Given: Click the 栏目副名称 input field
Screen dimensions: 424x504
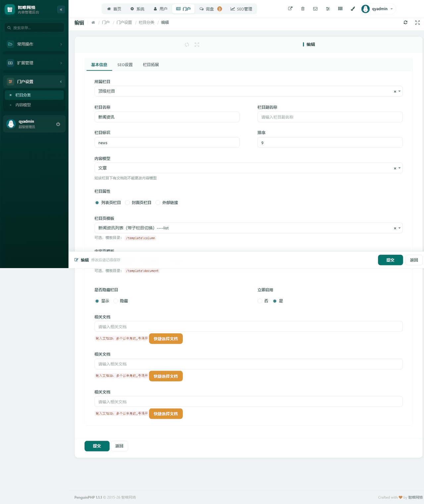Looking at the screenshot, I should (330, 117).
